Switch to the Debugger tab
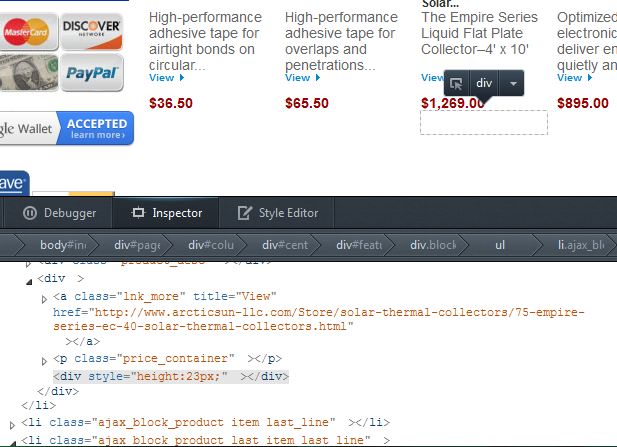The width and height of the screenshot is (617, 447). click(60, 213)
